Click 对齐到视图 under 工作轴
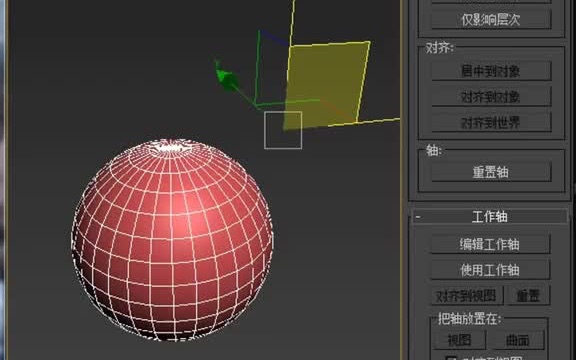Screen dimensions: 576x360 467,296
